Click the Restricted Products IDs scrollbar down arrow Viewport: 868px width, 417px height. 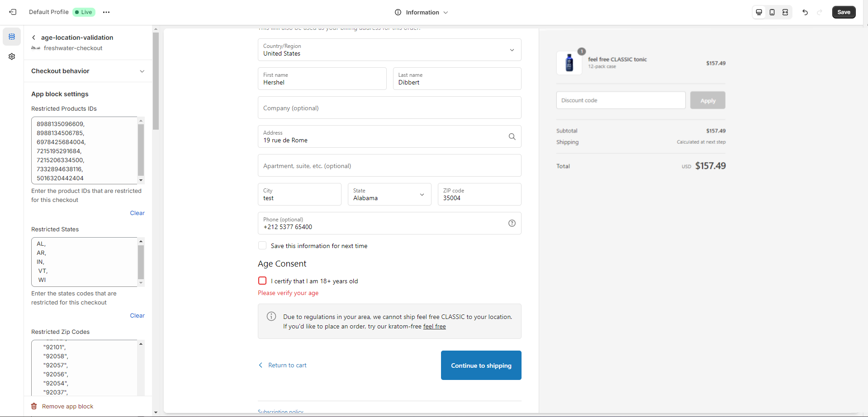pos(141,180)
